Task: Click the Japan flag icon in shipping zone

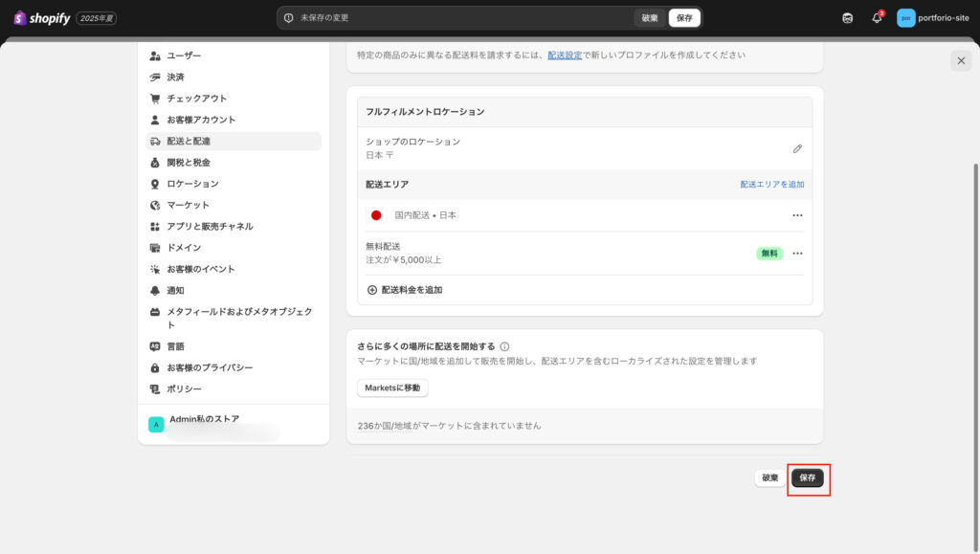Action: tap(376, 215)
